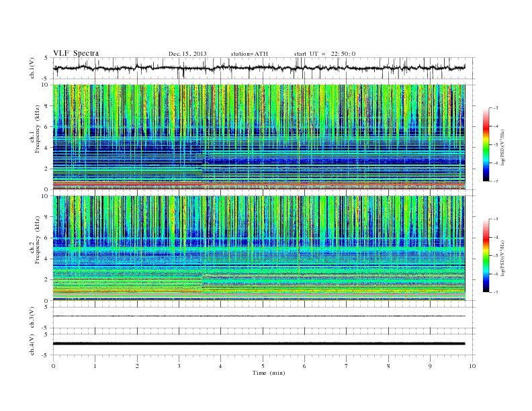532x411 pixels.
Task: Click the '-7' value on ch.1 colorbar
Action: point(495,181)
